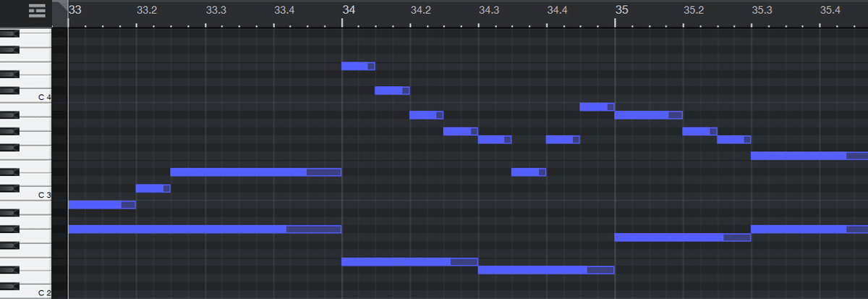The image size is (868, 299).
Task: Click the bar 33 marker in the ruler
Action: pyautogui.click(x=75, y=10)
